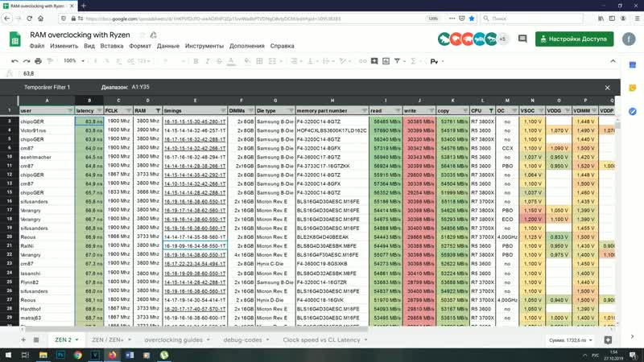Screen dimensions: 644x362
Task: Open the Дополнения menu
Action: tap(247, 46)
